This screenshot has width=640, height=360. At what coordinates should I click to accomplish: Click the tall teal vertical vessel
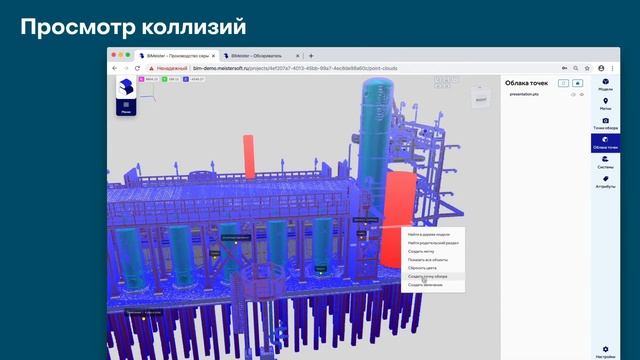click(375, 135)
